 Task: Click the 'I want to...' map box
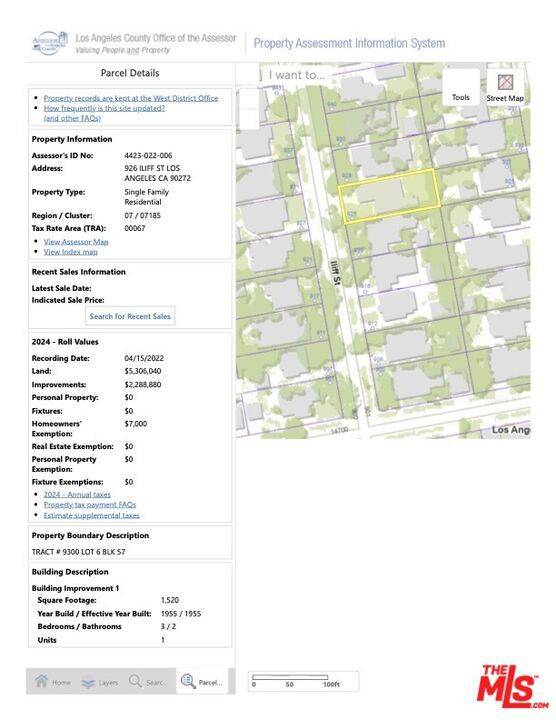[x=296, y=75]
